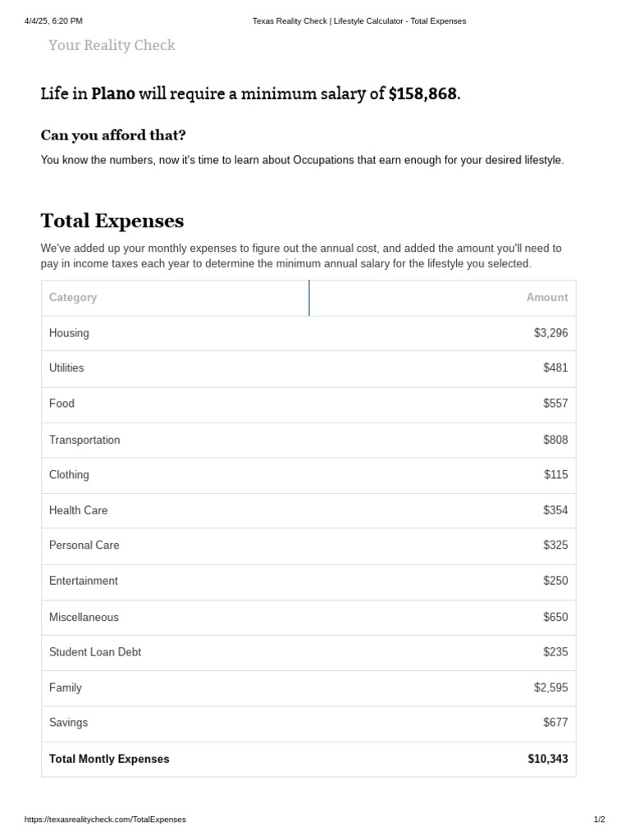Select the Entertainment category label
This screenshot has width=630, height=840.
(84, 581)
